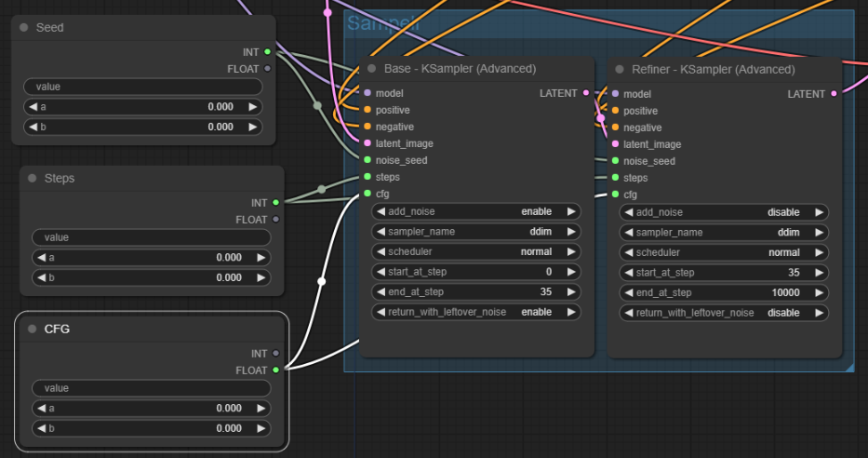Click Seed node value text field

(x=143, y=87)
